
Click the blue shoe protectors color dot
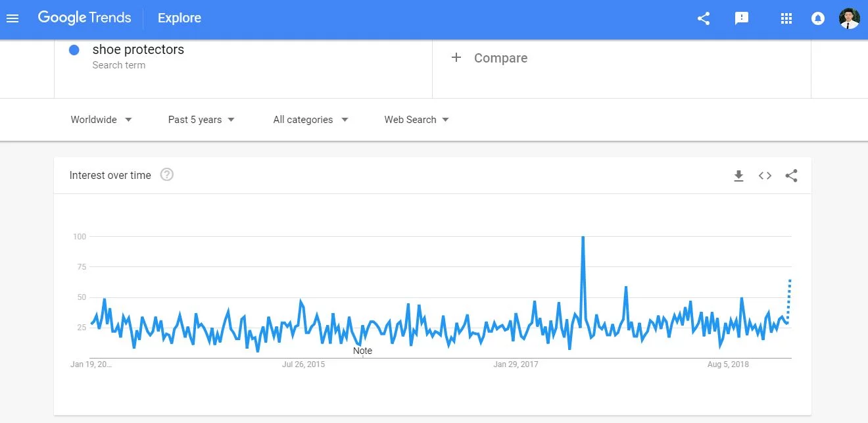click(74, 50)
